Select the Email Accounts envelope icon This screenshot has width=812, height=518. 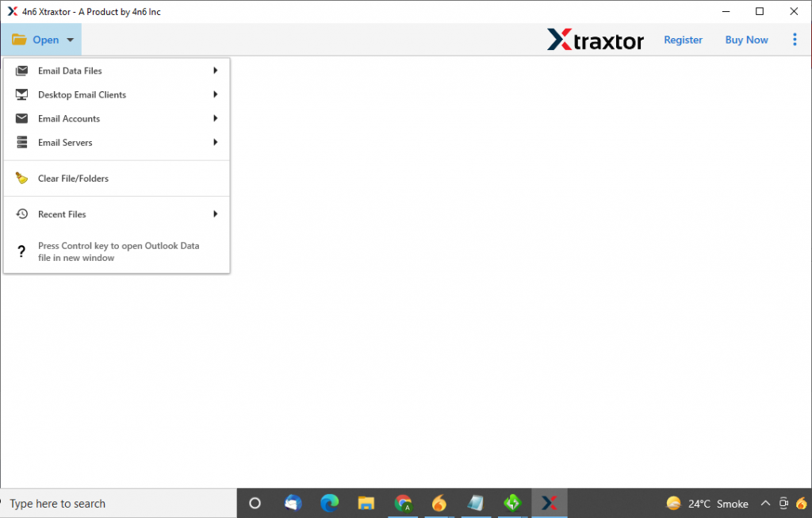pos(21,118)
